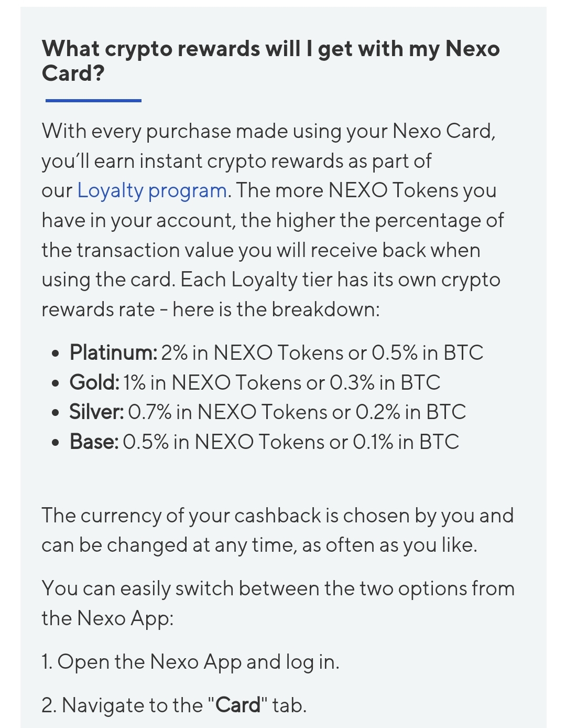Click the bold 'Silver:' tier label
The image size is (566, 728).
[96, 412]
